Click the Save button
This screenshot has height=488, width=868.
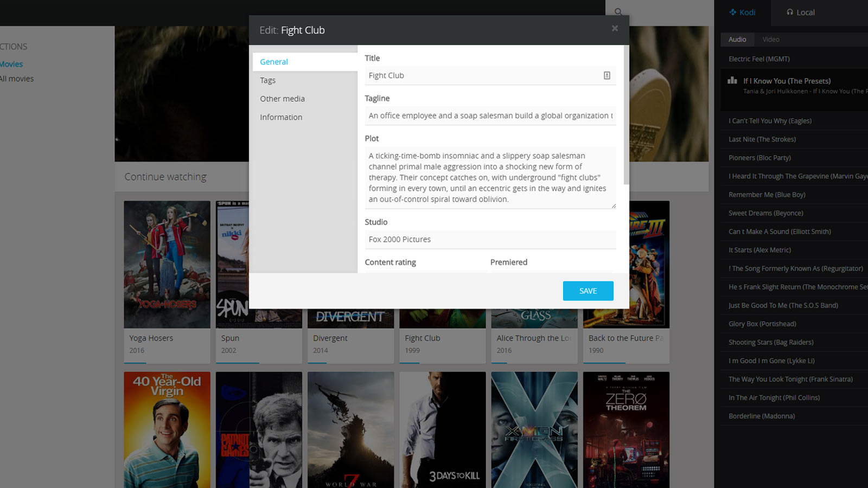[588, 291]
